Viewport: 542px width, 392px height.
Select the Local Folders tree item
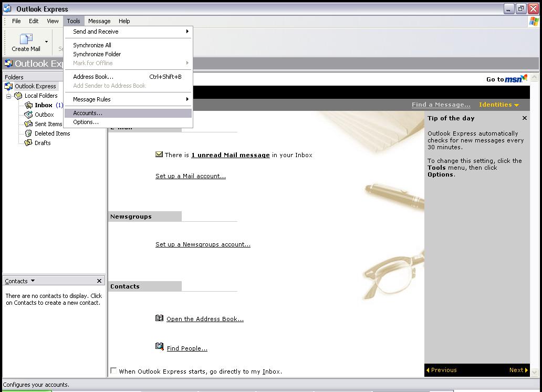(41, 96)
